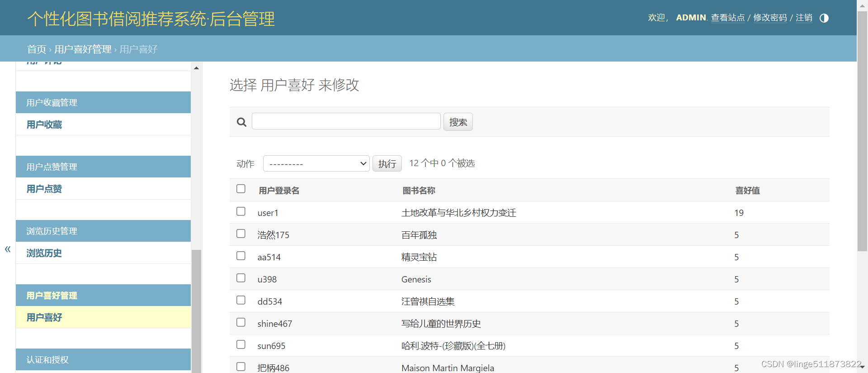The image size is (868, 373).
Task: Check the box for dd534 row
Action: pos(241,300)
